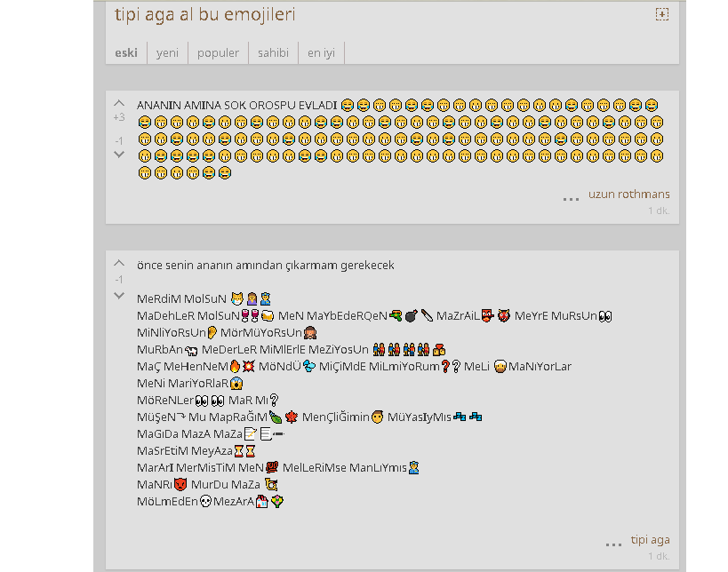Show entries by sahibi tab

(x=273, y=53)
